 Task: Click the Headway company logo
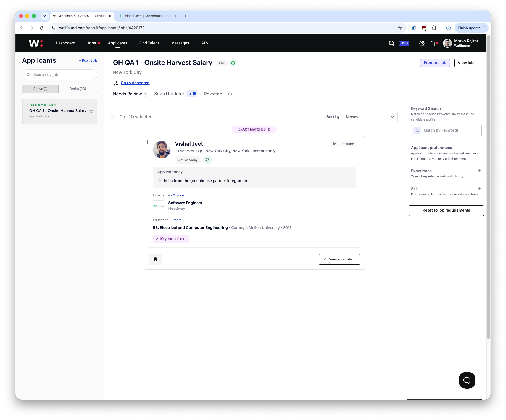click(159, 206)
